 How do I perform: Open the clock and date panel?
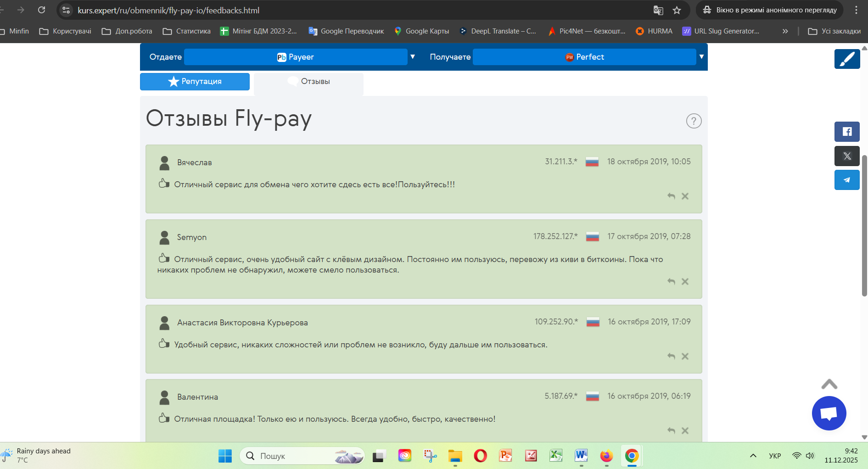click(x=841, y=456)
